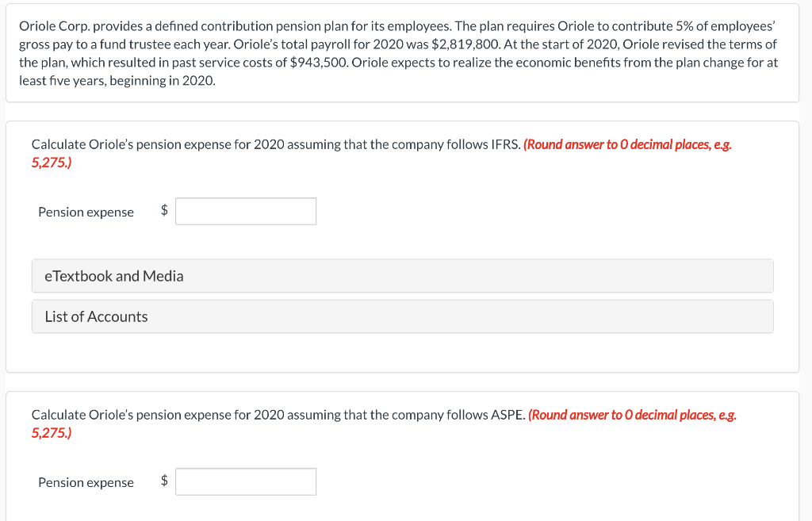Click the red rounding instruction under IFRS question
The height and width of the screenshot is (521, 812).
coord(628,144)
